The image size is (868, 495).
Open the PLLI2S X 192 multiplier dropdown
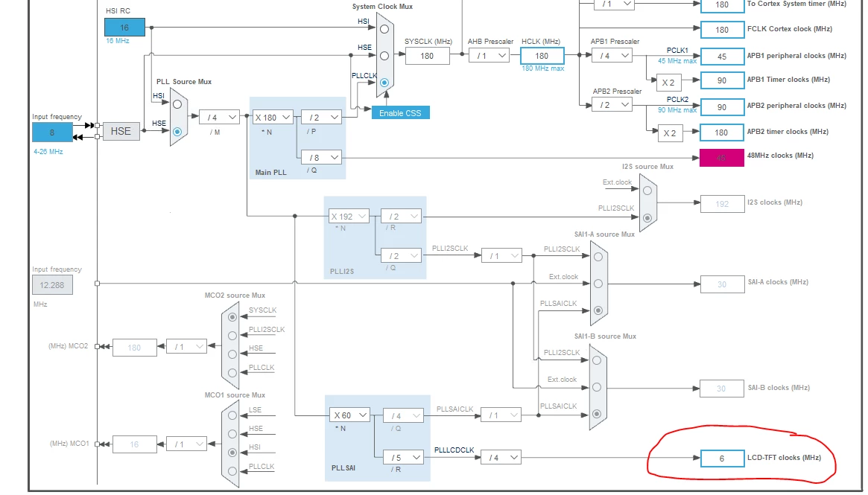[349, 217]
